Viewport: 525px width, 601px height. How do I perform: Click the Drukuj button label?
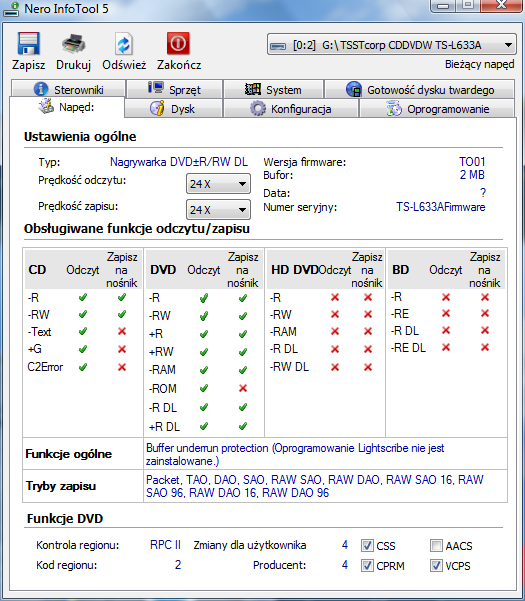(x=73, y=65)
